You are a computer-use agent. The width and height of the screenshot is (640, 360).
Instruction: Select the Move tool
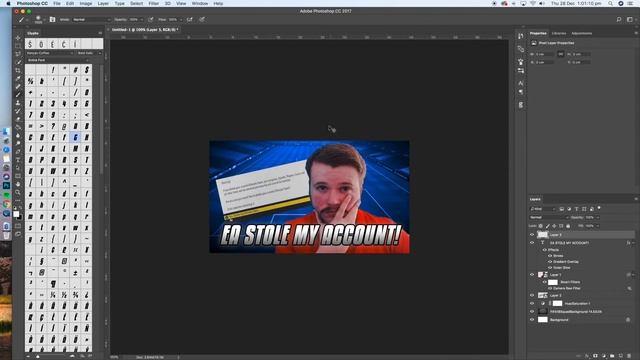(x=18, y=38)
